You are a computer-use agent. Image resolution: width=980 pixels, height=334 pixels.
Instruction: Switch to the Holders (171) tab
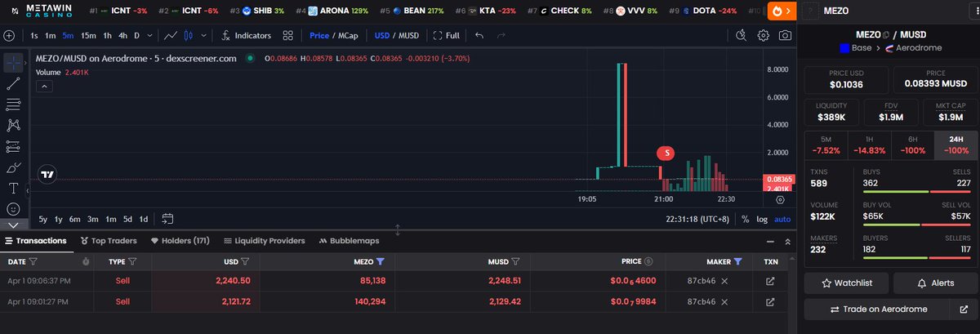(x=180, y=241)
